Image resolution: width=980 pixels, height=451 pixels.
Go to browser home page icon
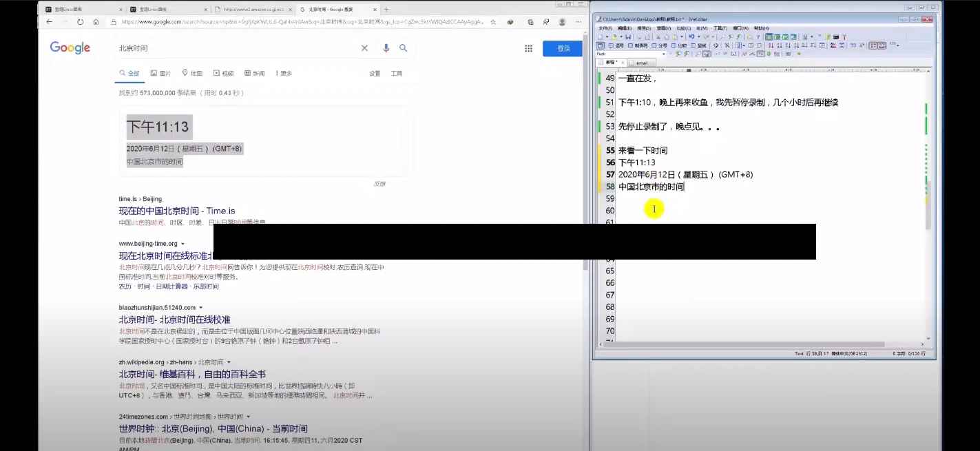[x=96, y=22]
